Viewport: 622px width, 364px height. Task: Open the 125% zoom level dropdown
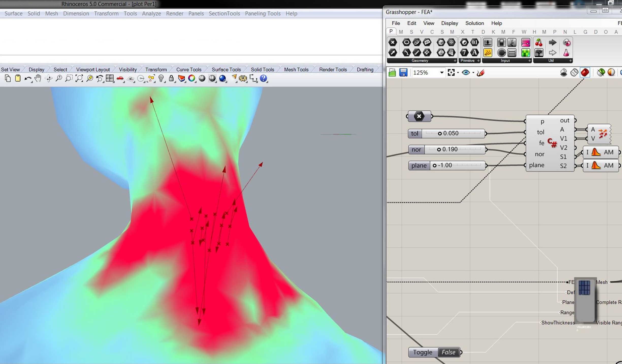pyautogui.click(x=442, y=73)
